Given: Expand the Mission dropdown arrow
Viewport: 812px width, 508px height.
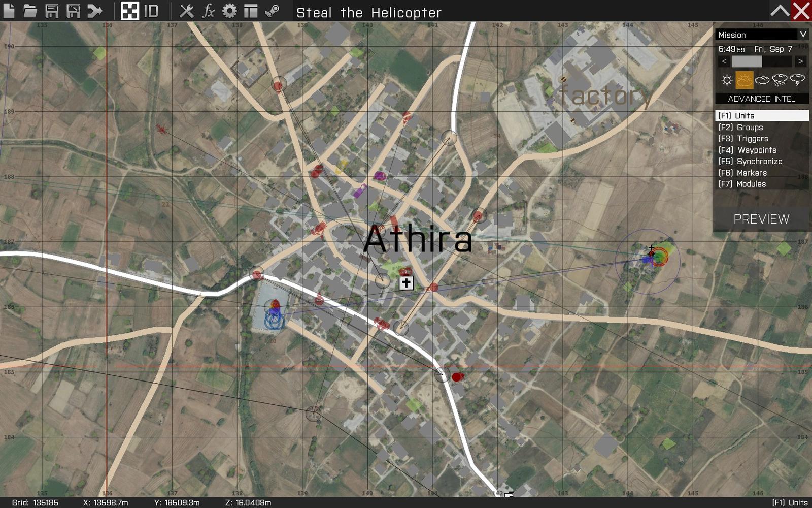Looking at the screenshot, I should pyautogui.click(x=803, y=35).
